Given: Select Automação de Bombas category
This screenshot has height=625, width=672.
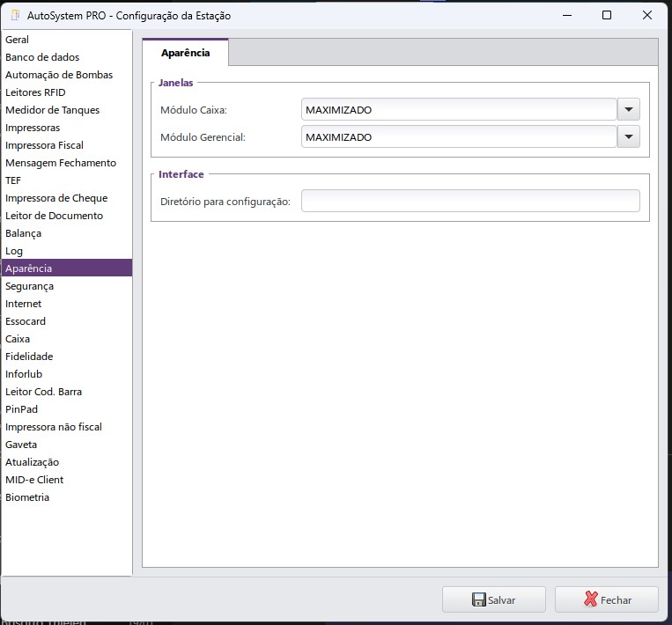Looking at the screenshot, I should 59,75.
